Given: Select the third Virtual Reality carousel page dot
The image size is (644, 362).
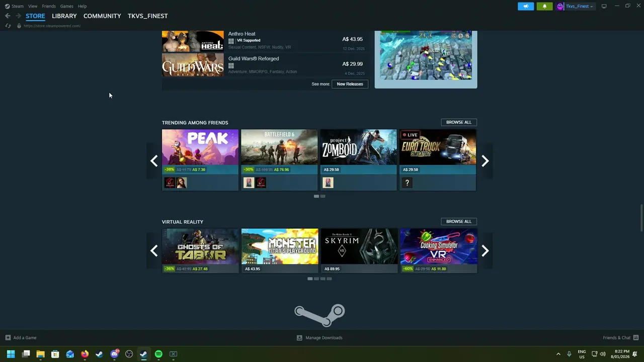Looking at the screenshot, I should pyautogui.click(x=323, y=279).
